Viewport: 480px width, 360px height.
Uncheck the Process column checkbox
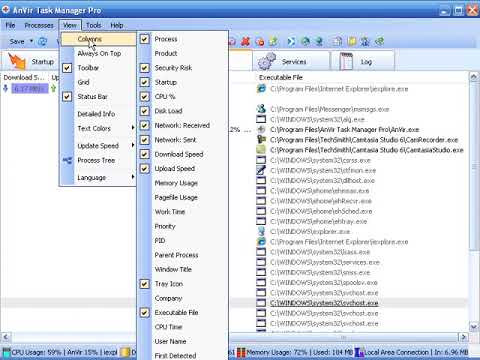(144, 39)
